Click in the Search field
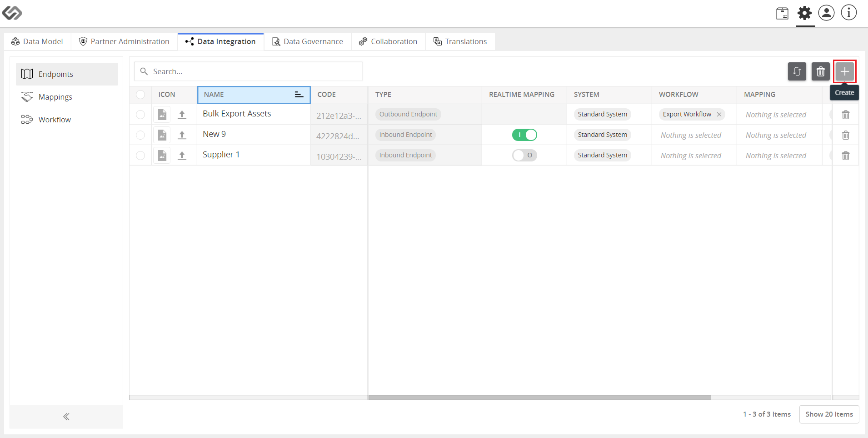Image resolution: width=868 pixels, height=438 pixels. click(249, 71)
